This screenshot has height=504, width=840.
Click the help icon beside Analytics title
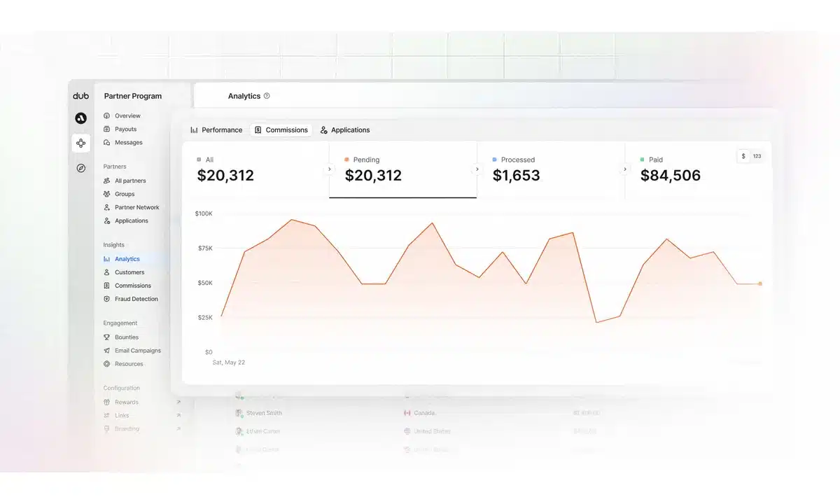point(267,96)
